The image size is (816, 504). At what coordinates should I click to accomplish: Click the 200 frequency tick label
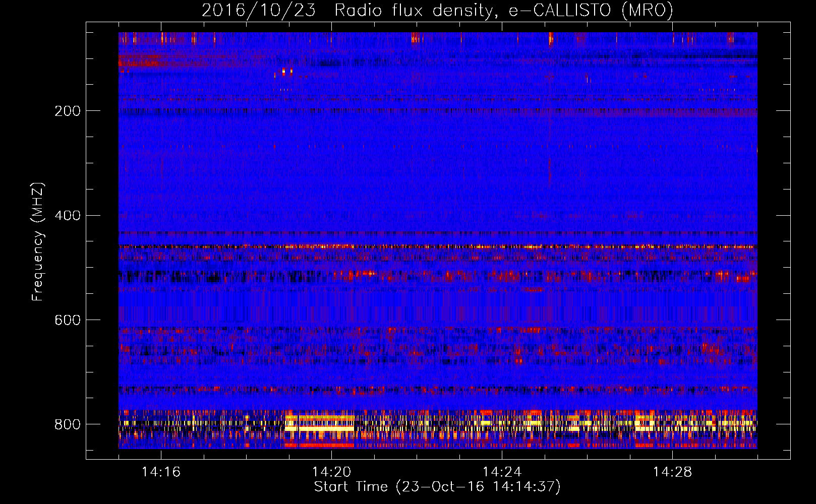pyautogui.click(x=68, y=111)
